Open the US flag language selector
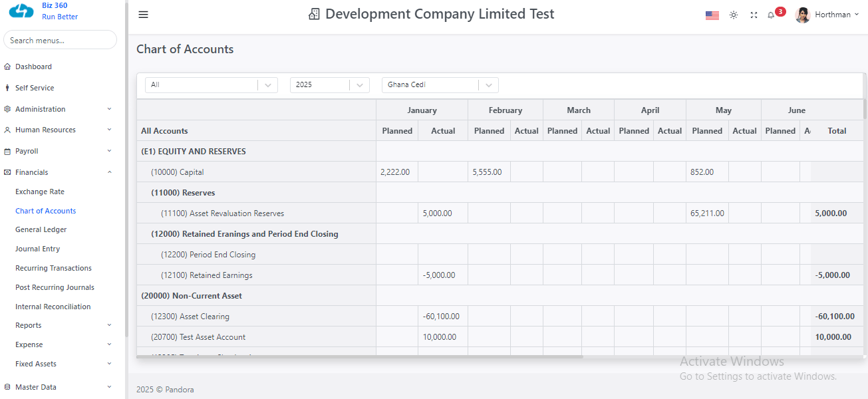The height and width of the screenshot is (399, 868). (x=712, y=15)
